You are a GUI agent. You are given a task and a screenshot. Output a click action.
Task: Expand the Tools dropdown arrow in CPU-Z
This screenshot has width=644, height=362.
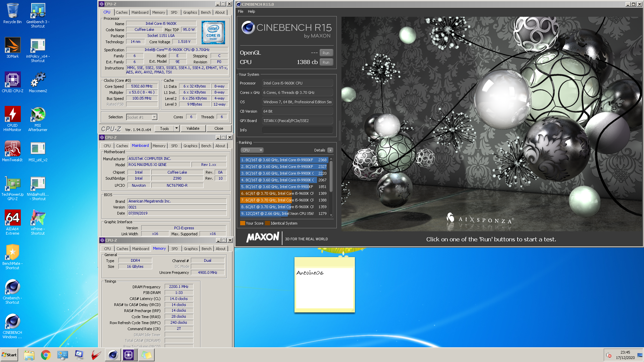[x=177, y=128]
